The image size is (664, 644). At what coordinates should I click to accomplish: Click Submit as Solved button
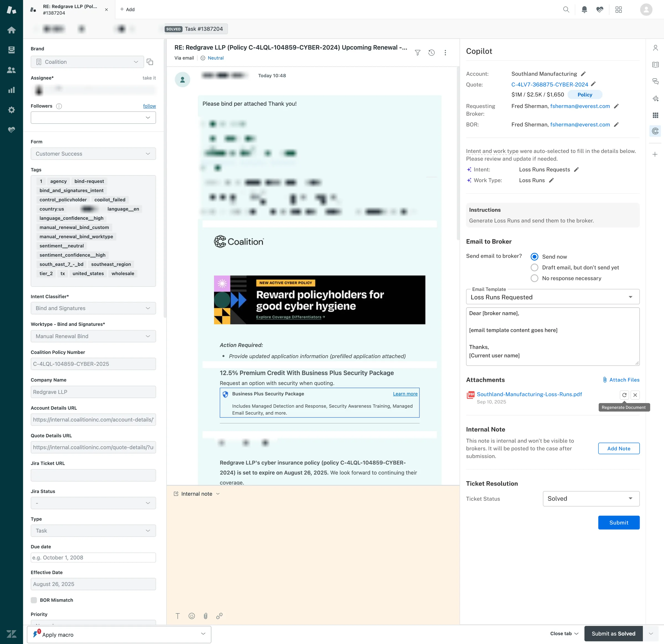click(x=614, y=633)
